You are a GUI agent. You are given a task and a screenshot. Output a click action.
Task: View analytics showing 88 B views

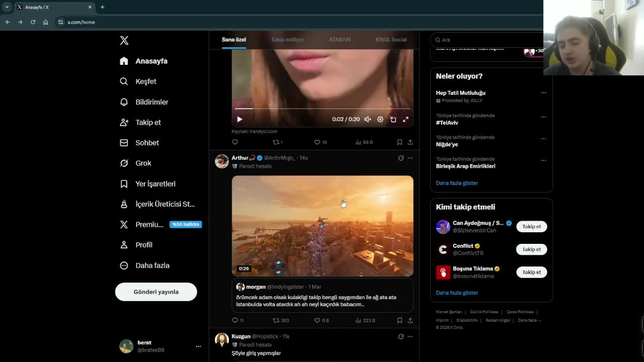point(364,142)
